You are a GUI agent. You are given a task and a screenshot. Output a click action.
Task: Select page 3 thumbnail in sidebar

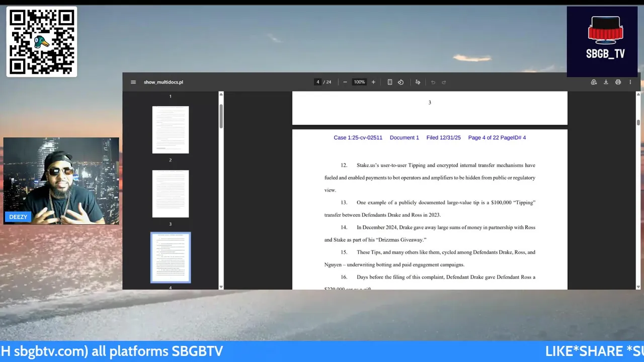click(171, 194)
